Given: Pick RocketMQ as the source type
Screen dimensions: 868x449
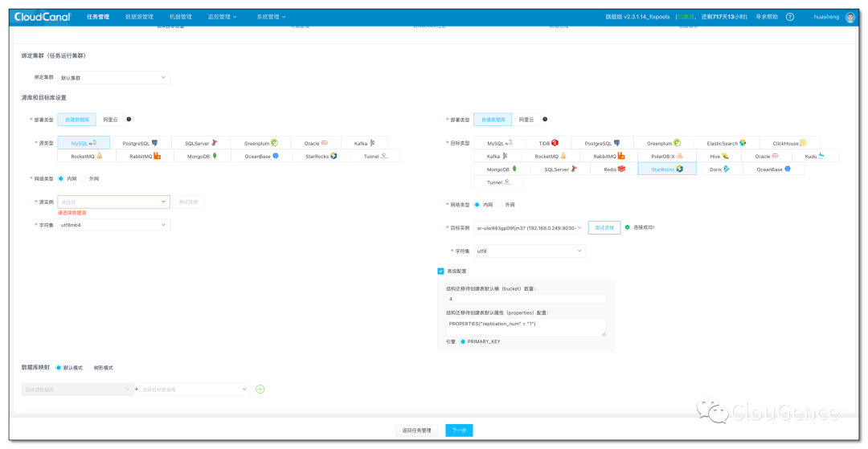Looking at the screenshot, I should (87, 156).
